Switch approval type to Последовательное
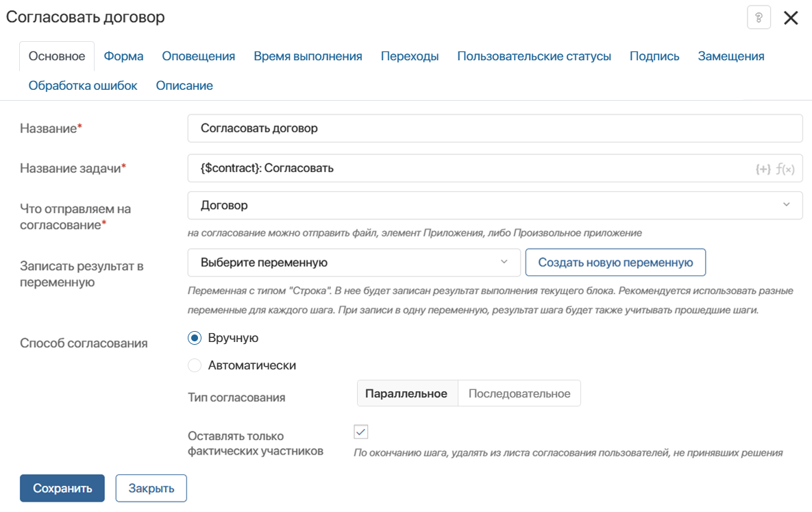The width and height of the screenshot is (812, 512). coord(519,393)
